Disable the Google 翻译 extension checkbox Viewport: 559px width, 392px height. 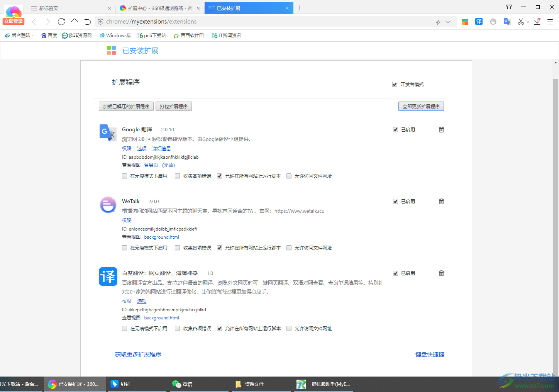click(x=395, y=130)
